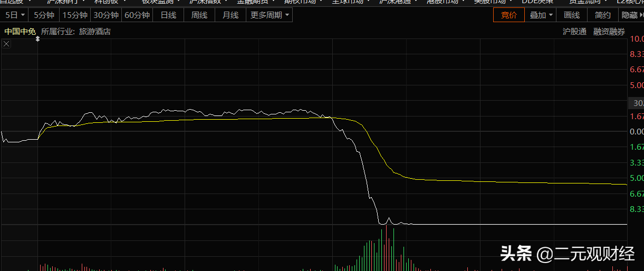This screenshot has height=271, width=644.
Task: Open the 5日 period dropdown
Action: click(x=14, y=15)
